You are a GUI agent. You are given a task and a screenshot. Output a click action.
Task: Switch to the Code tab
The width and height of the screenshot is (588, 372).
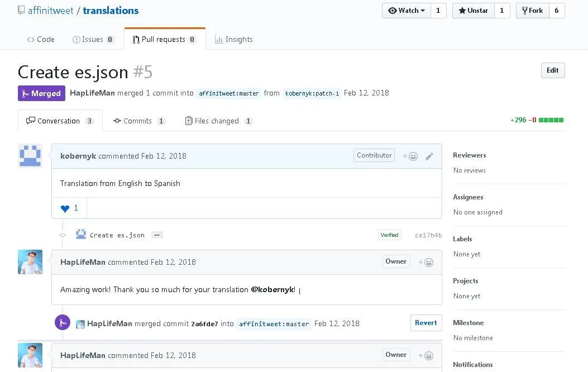[x=41, y=39]
